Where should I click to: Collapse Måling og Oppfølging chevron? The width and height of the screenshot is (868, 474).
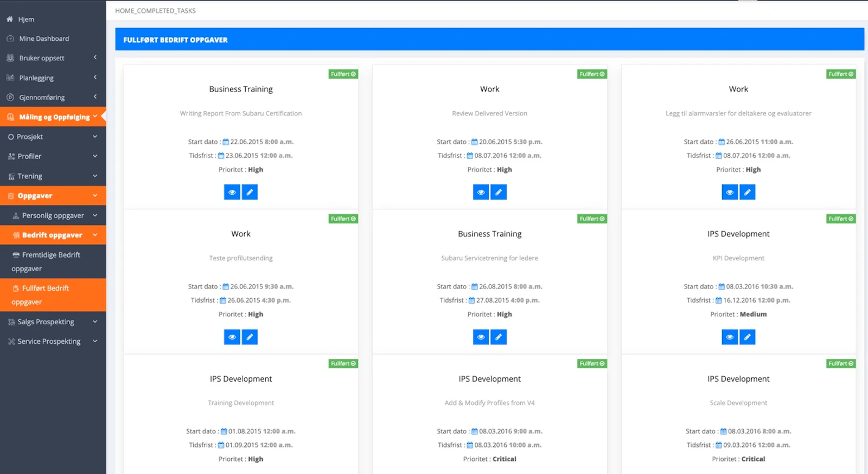tap(95, 116)
